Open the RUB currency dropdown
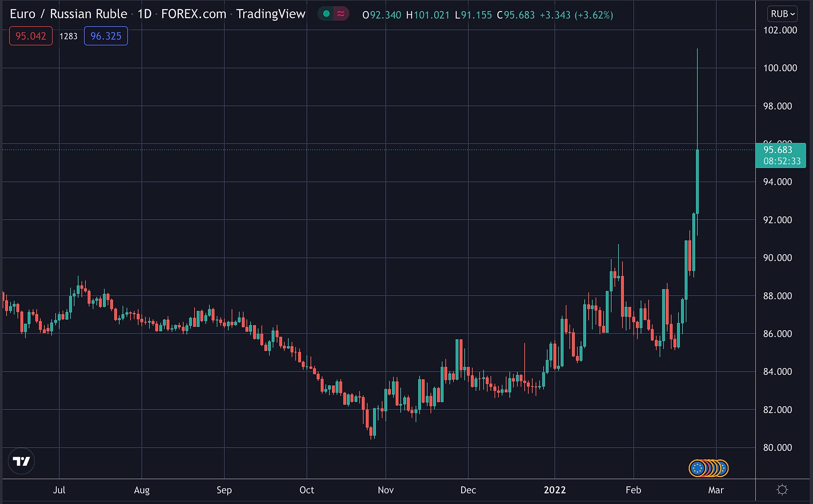 [x=783, y=14]
